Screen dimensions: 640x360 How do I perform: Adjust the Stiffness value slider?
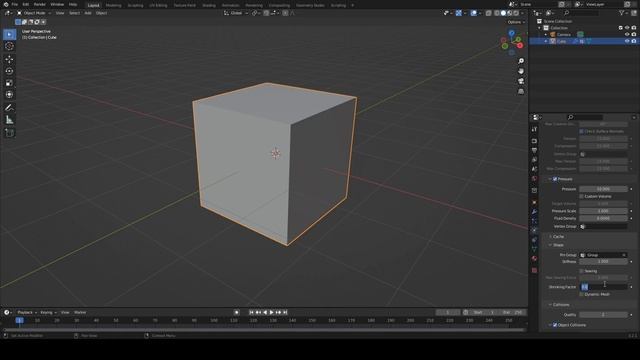(603, 262)
